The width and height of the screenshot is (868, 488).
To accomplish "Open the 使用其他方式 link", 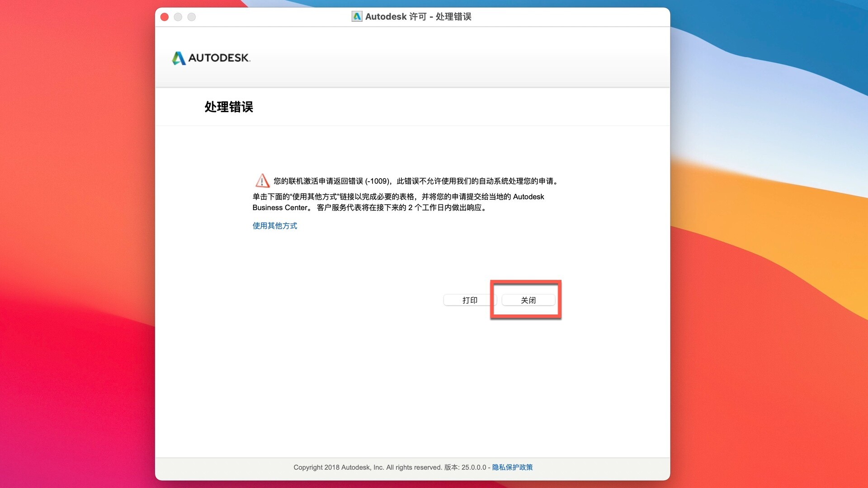I will (x=274, y=225).
